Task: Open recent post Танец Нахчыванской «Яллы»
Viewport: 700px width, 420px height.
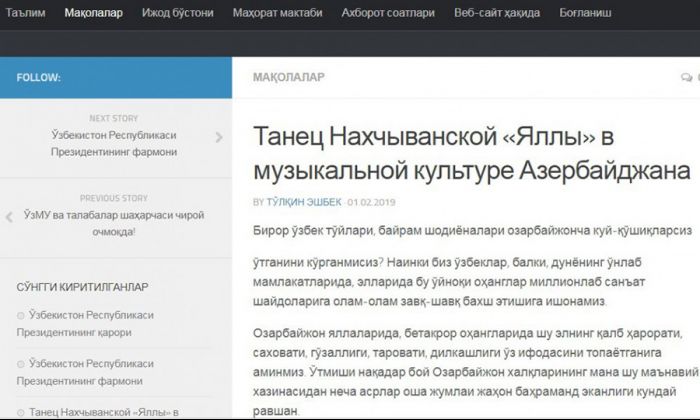Action: tap(104, 412)
